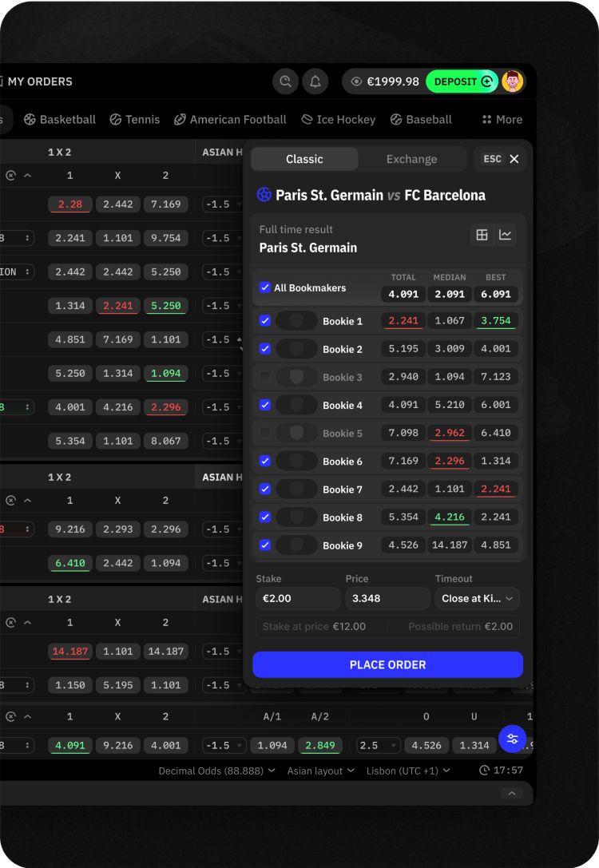The image size is (599, 868).
Task: Open the user avatar profile
Action: (x=512, y=81)
